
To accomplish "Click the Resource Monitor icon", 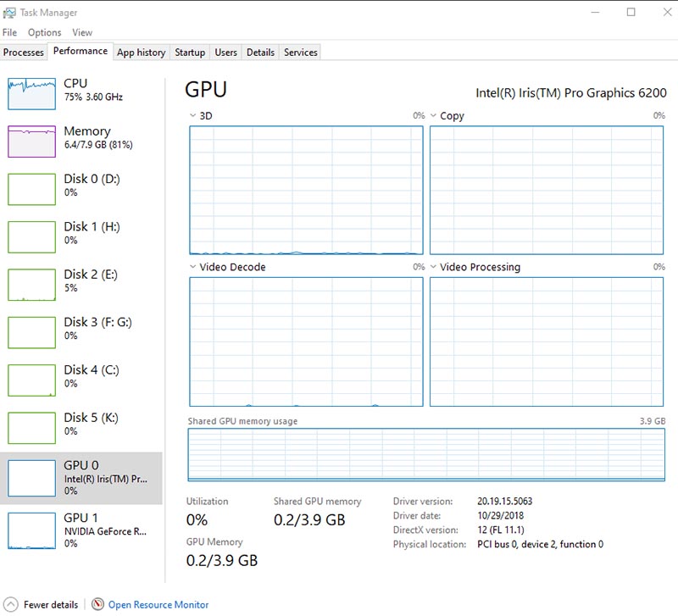I will [98, 604].
